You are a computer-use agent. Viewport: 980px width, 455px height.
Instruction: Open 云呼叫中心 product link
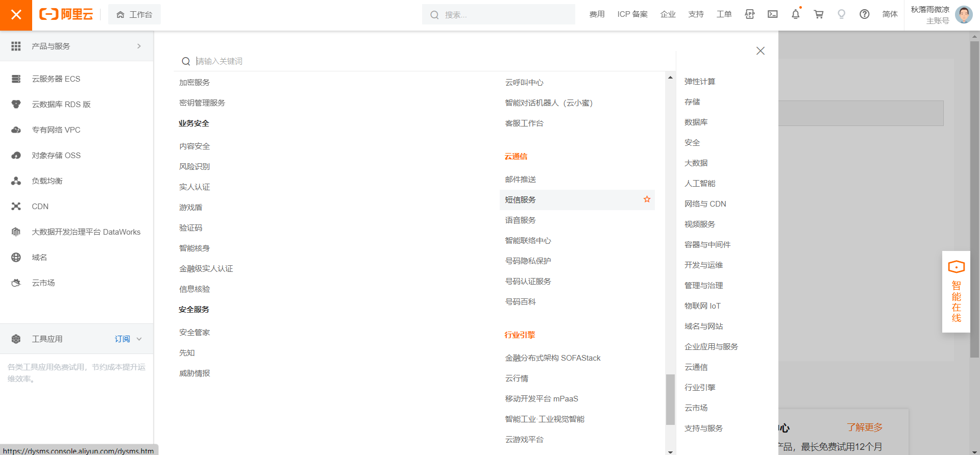click(x=524, y=83)
